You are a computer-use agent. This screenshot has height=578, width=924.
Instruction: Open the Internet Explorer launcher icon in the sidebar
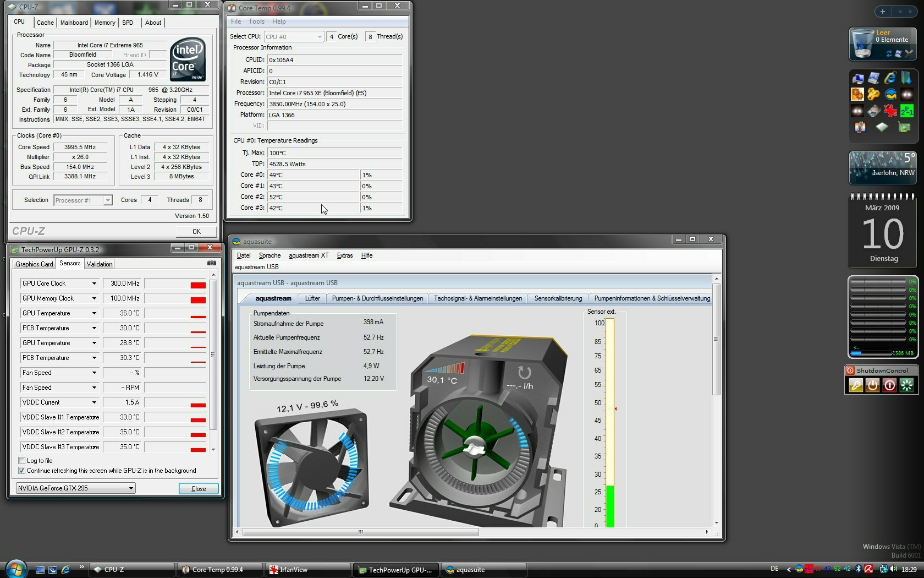pos(890,78)
